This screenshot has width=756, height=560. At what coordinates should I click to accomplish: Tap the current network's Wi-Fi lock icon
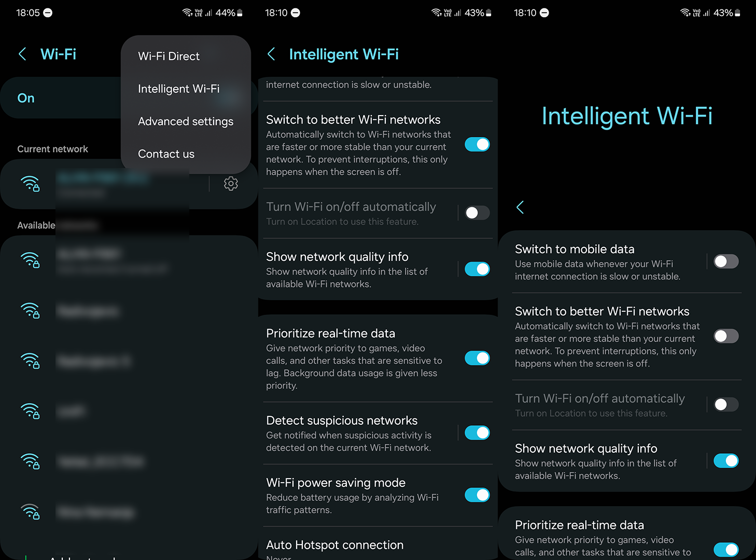pyautogui.click(x=30, y=184)
